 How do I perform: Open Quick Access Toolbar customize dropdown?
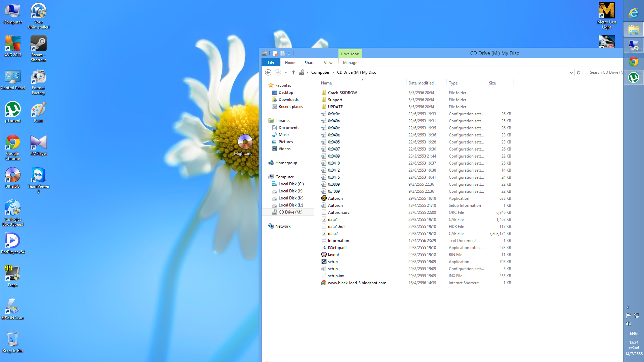point(289,54)
